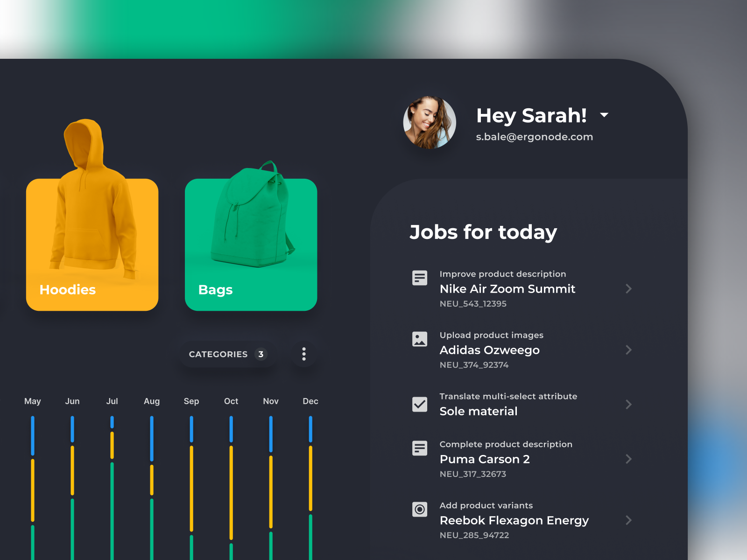Viewport: 747px width, 560px height.
Task: Open the Sole material title
Action: pyautogui.click(x=479, y=411)
